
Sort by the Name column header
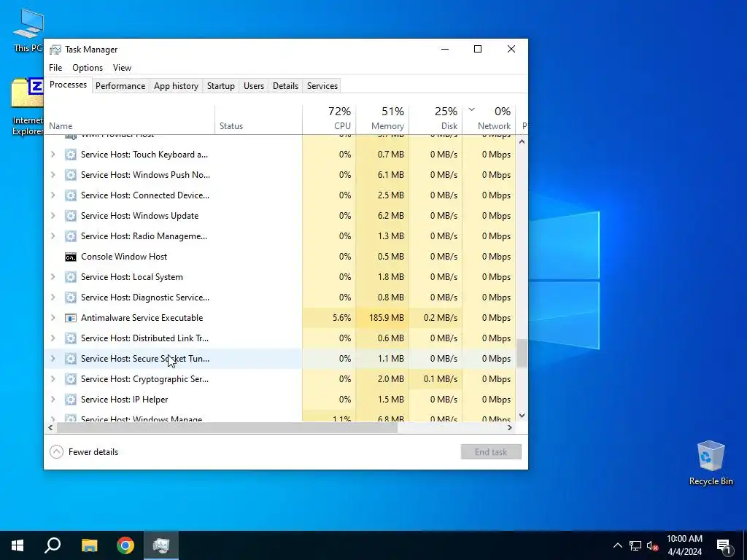(x=129, y=119)
